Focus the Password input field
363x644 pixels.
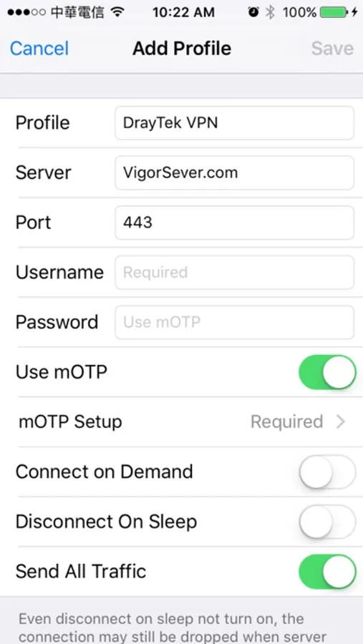click(x=234, y=322)
